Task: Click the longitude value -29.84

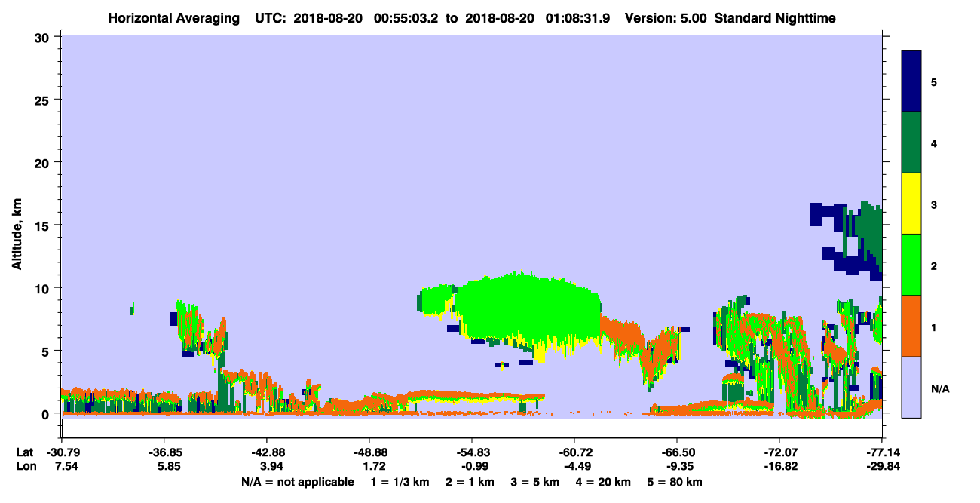Action: [x=881, y=466]
